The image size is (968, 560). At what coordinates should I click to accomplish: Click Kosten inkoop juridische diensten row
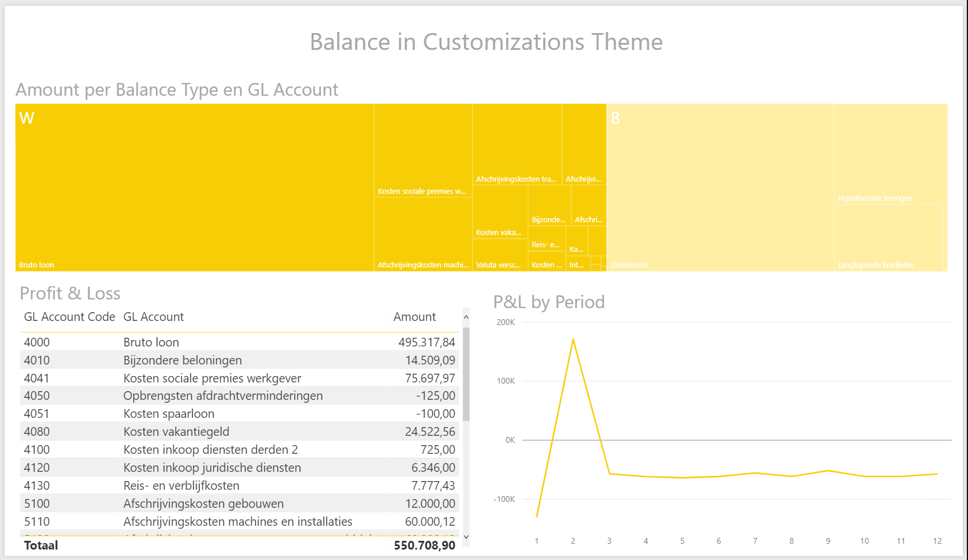coord(240,468)
